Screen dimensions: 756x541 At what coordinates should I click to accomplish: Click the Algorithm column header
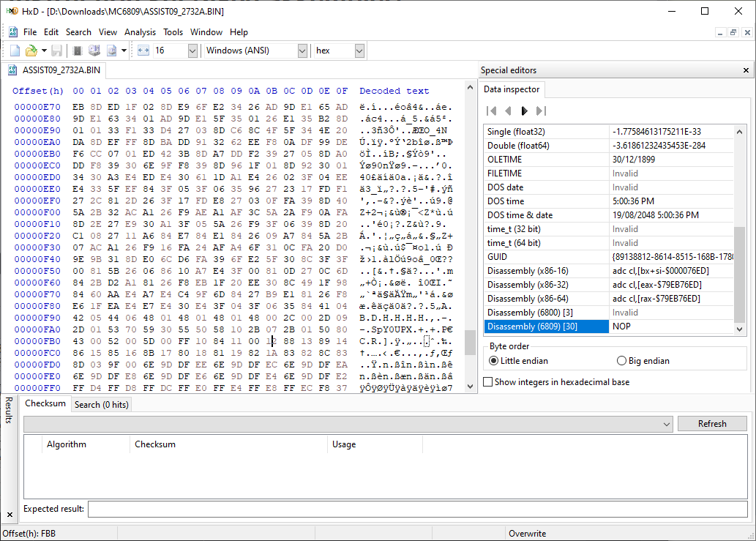click(x=86, y=444)
